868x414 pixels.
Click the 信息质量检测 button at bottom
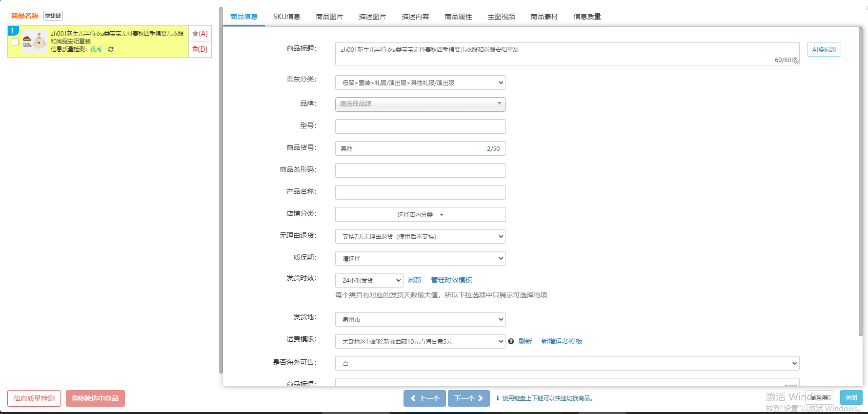34,398
